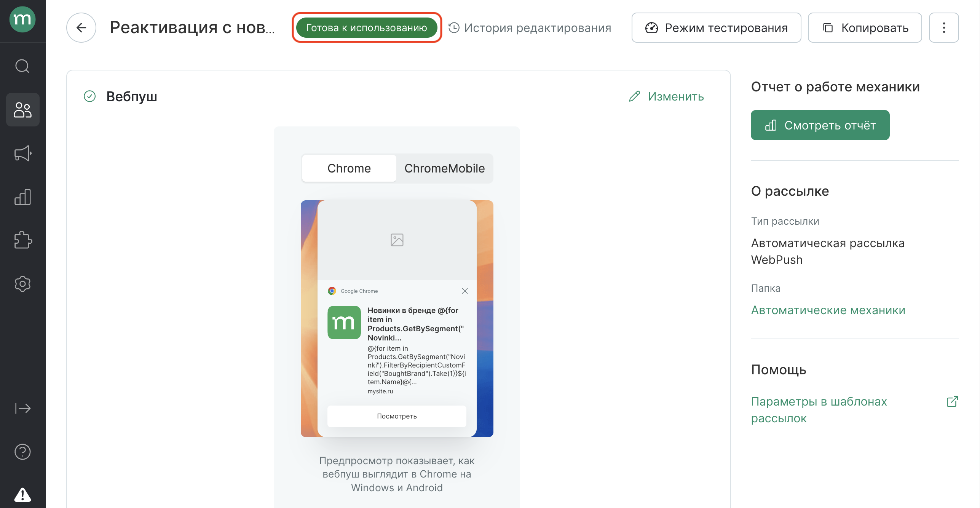
Task: Click the webpush preview thumbnail image
Action: click(396, 240)
